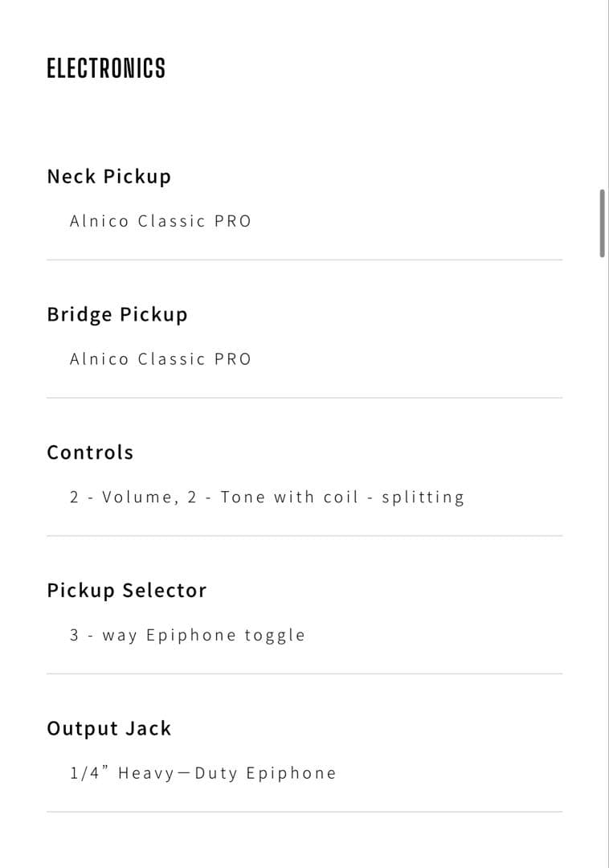Select Alnico Classic PRO under Bridge Pickup

coord(160,359)
